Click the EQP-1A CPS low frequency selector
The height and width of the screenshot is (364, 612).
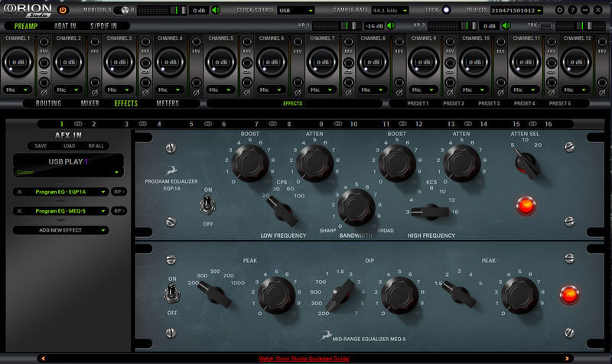point(282,211)
